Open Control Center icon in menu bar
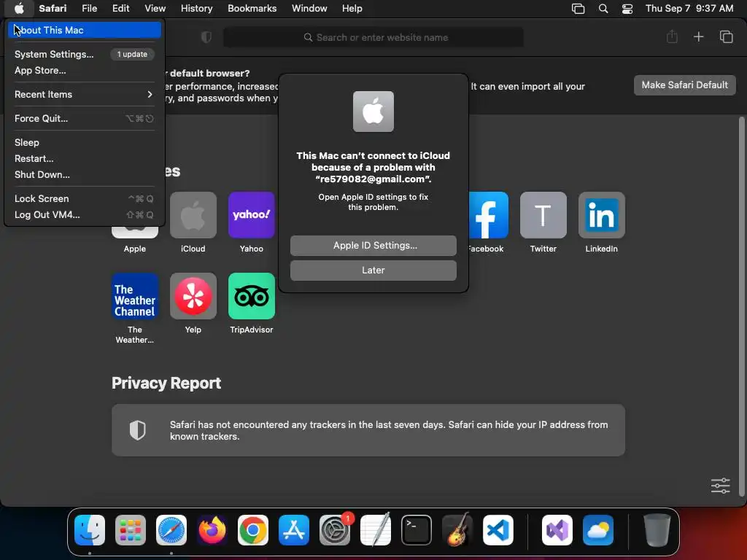The height and width of the screenshot is (560, 747). pos(627,9)
